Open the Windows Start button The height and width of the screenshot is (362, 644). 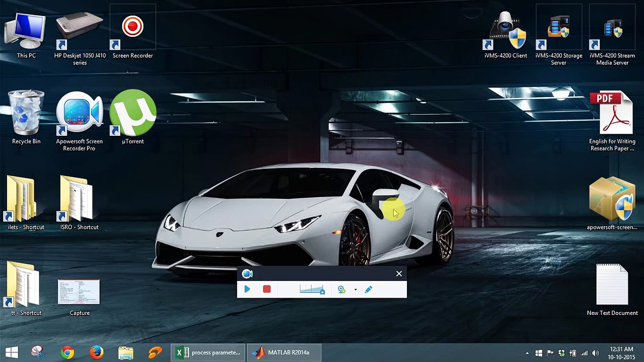coord(12,352)
